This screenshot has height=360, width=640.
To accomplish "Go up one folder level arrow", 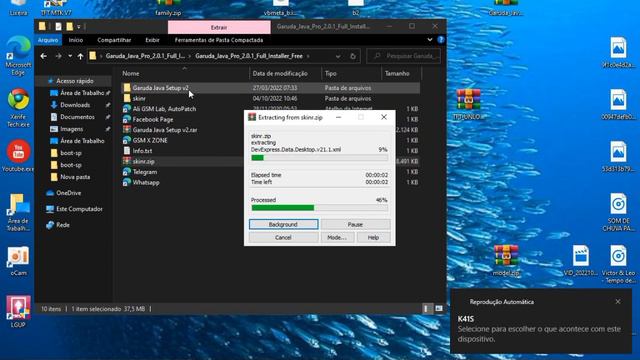I will coord(80,56).
